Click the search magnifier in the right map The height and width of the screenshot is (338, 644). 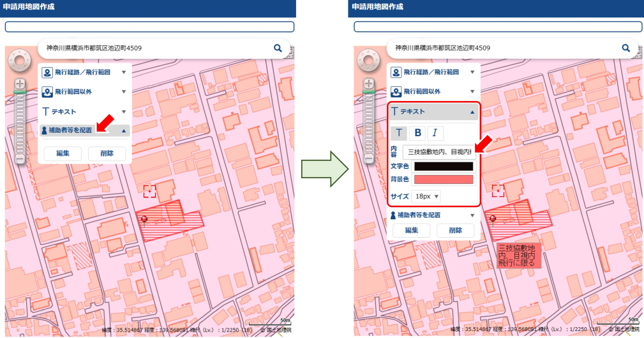626,48
